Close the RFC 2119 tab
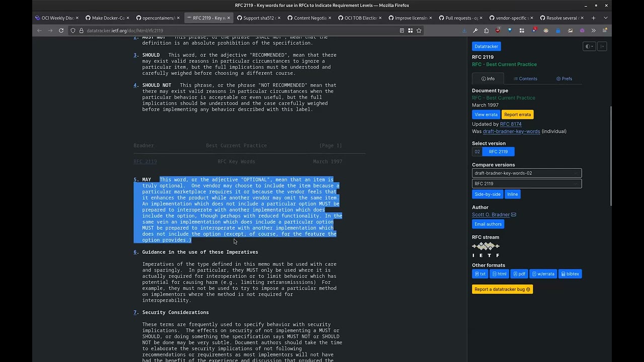This screenshot has width=644, height=362. [228, 18]
